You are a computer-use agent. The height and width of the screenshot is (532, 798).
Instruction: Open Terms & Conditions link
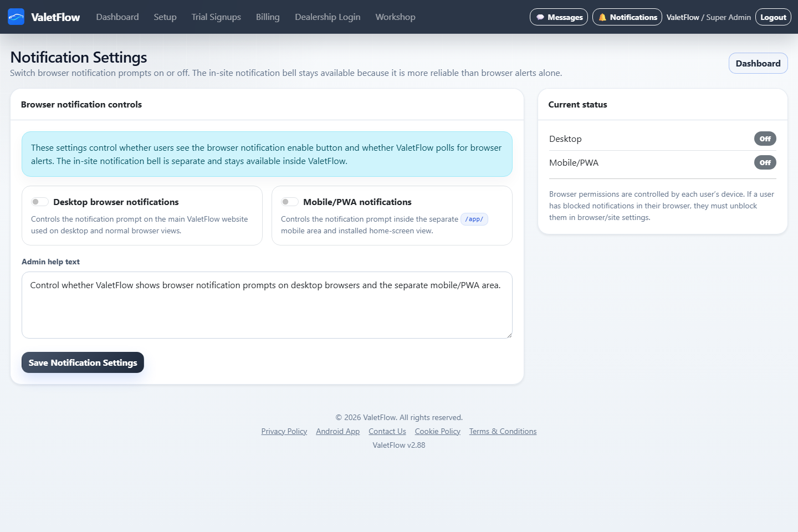[x=503, y=431]
